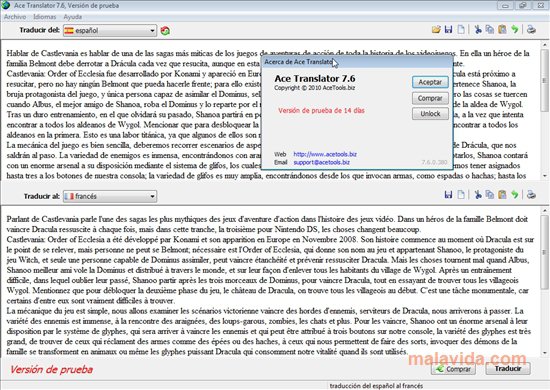Click 'Copyright © 2010 AceTools.biz' text
Viewport: 550px width, 390px height.
(314, 88)
